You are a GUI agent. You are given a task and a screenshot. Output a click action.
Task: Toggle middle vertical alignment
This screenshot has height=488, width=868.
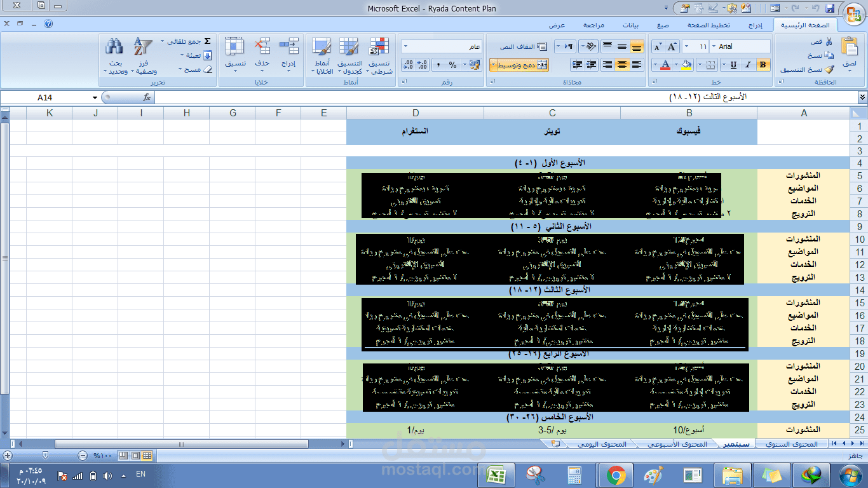click(622, 46)
